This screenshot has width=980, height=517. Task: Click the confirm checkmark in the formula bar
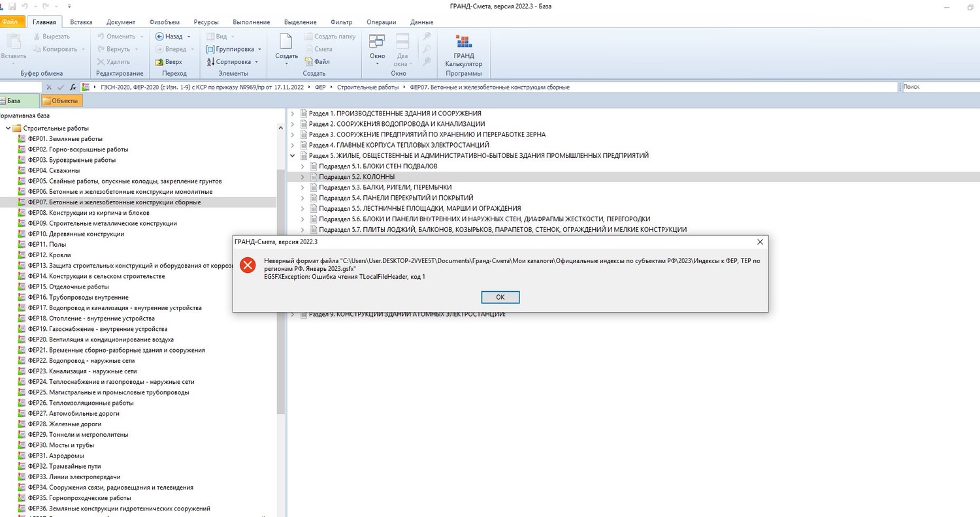point(61,87)
